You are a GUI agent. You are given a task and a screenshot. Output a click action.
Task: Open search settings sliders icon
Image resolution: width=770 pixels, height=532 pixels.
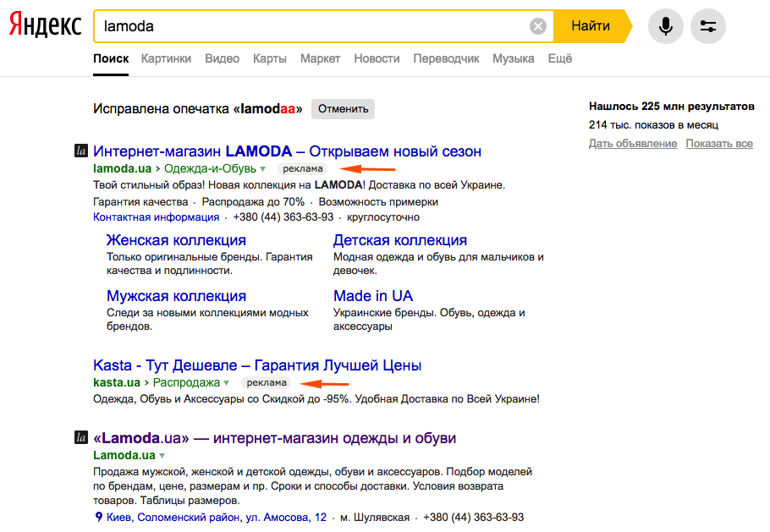click(707, 26)
